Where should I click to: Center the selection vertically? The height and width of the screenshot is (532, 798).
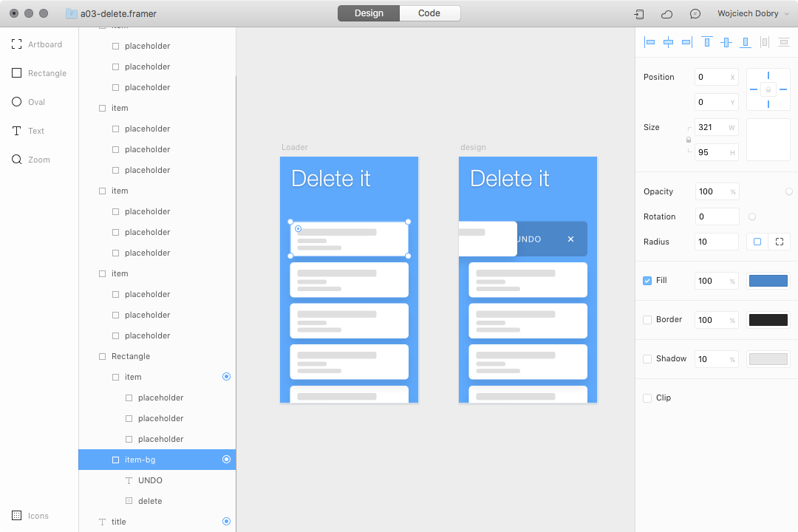pyautogui.click(x=725, y=42)
